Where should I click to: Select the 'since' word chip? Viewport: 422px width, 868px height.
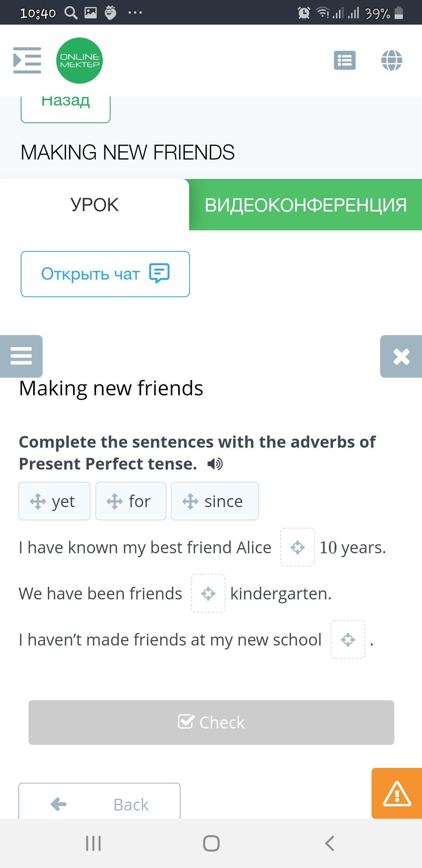click(215, 501)
